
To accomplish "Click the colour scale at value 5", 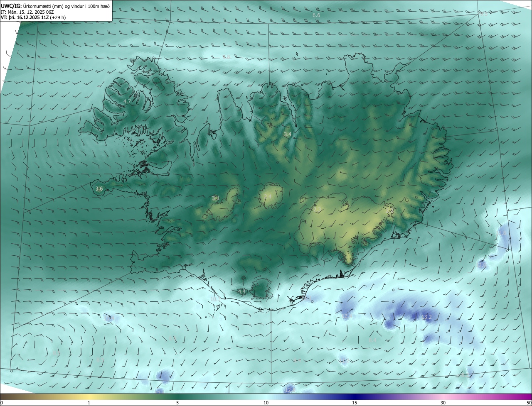I will (177, 403).
